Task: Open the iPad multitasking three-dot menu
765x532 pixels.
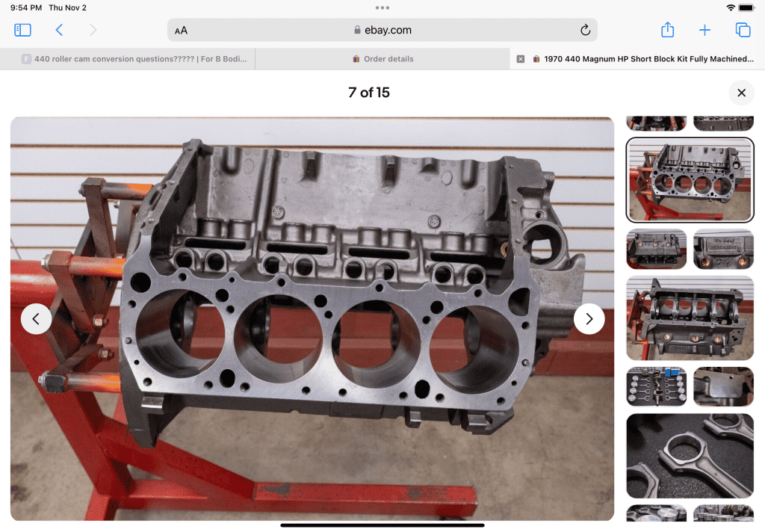Action: tap(382, 7)
